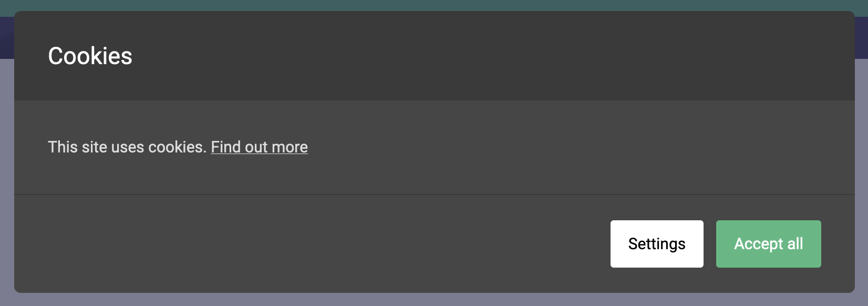
Task: Click the "This site uses cookies." text
Action: tap(127, 147)
